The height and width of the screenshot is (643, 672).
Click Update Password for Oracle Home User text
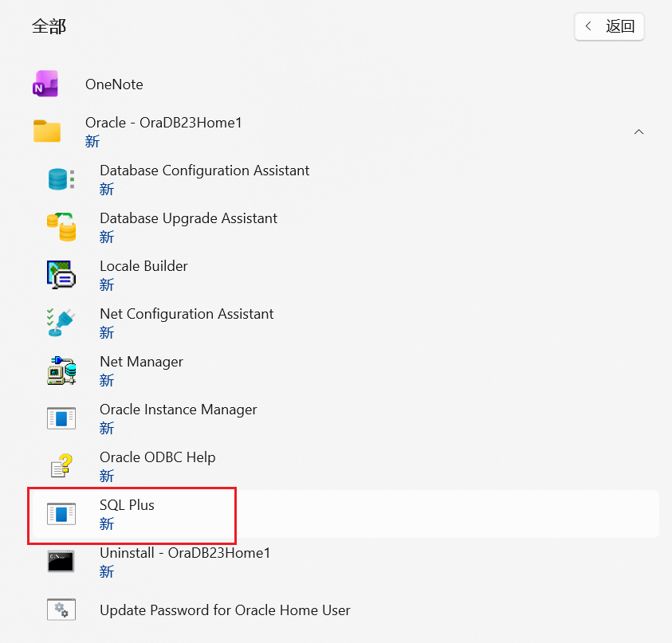(225, 610)
